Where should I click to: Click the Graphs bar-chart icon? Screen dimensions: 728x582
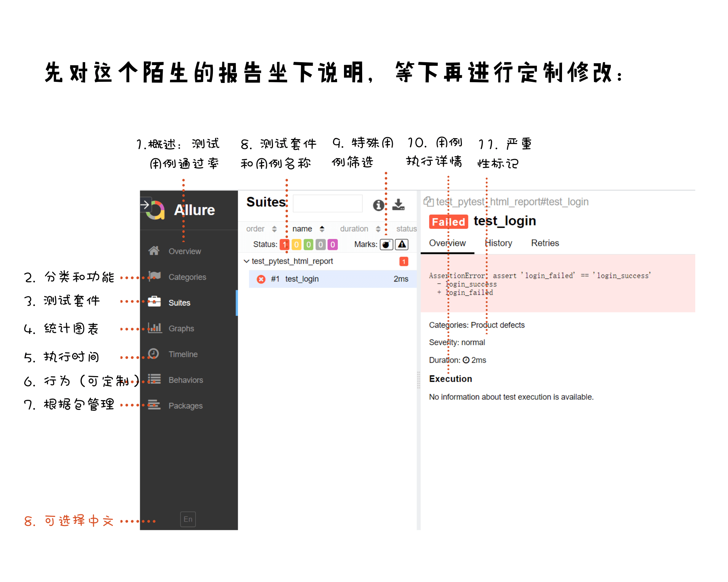(x=154, y=328)
